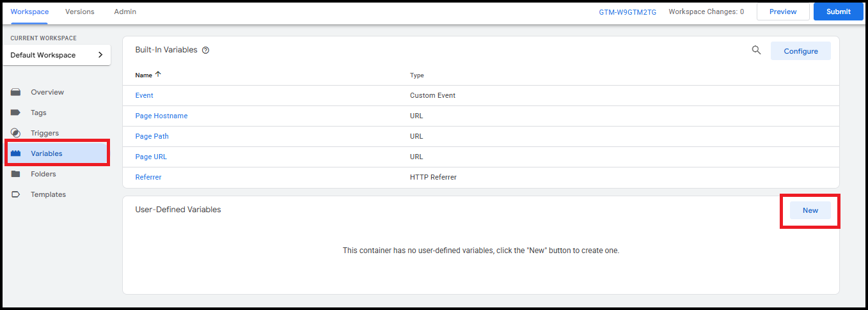Image resolution: width=868 pixels, height=310 pixels.
Task: Switch to the Versions tab
Action: [80, 12]
